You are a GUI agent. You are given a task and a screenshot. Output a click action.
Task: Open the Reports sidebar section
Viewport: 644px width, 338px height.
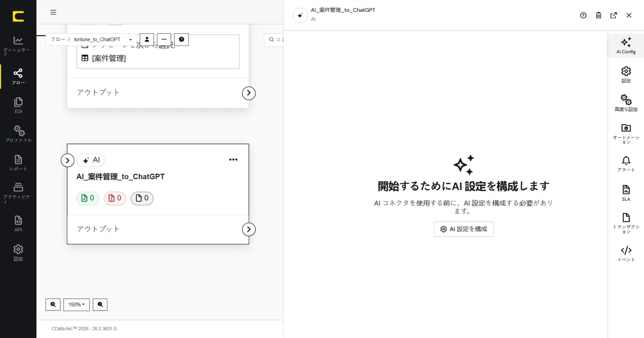tap(18, 163)
